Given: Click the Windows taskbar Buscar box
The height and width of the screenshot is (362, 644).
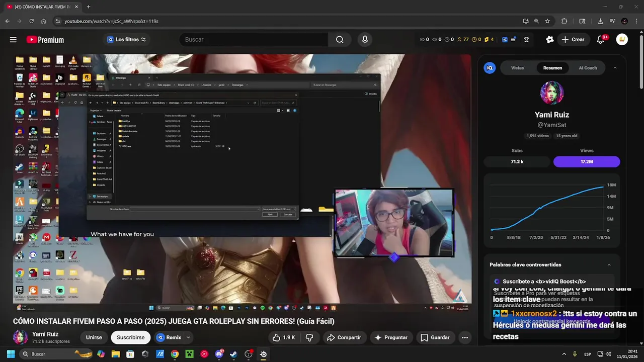Looking at the screenshot, I should [x=55, y=354].
